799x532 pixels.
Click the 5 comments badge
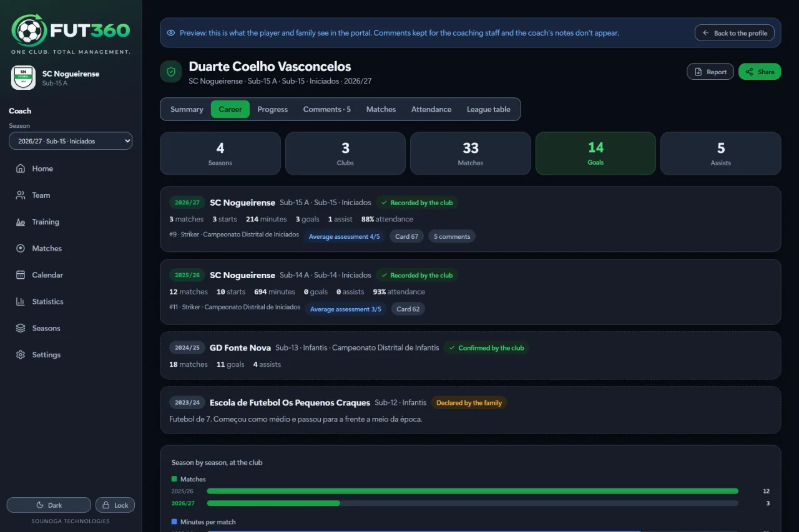[x=452, y=236]
